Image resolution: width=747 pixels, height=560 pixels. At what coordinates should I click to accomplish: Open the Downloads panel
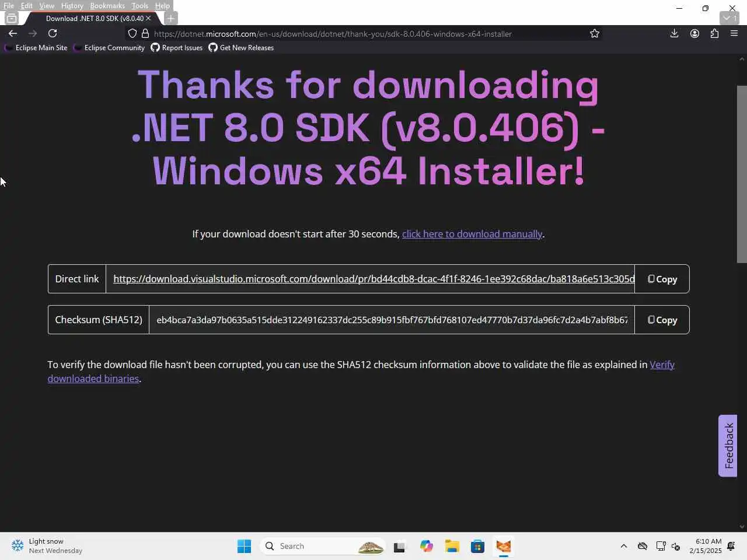(x=674, y=33)
